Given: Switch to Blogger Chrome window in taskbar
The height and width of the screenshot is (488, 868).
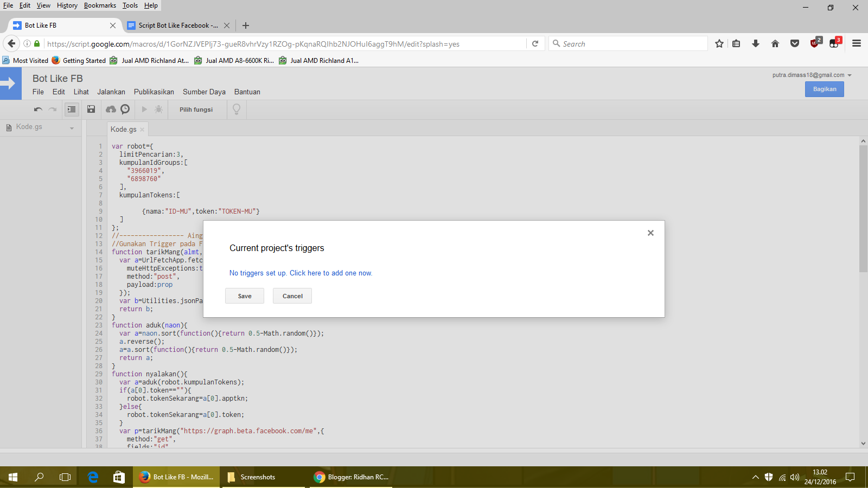Looking at the screenshot, I should [x=352, y=477].
